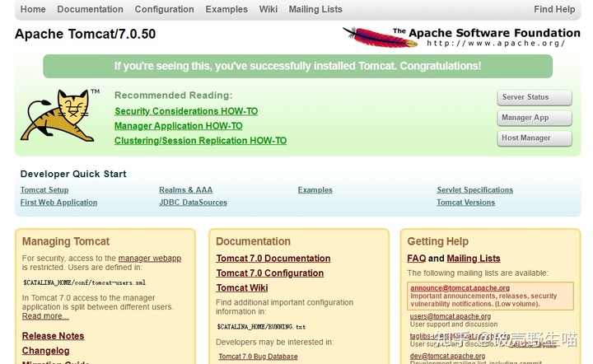Click the users@tomcat.apache.org link
Image resolution: width=593 pixels, height=364 pixels.
[x=451, y=316]
